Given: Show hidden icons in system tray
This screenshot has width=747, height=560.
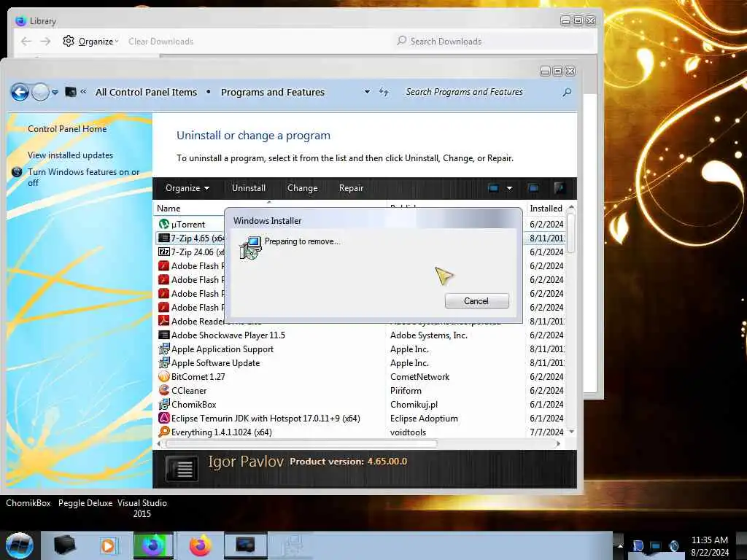Looking at the screenshot, I should tap(620, 546).
